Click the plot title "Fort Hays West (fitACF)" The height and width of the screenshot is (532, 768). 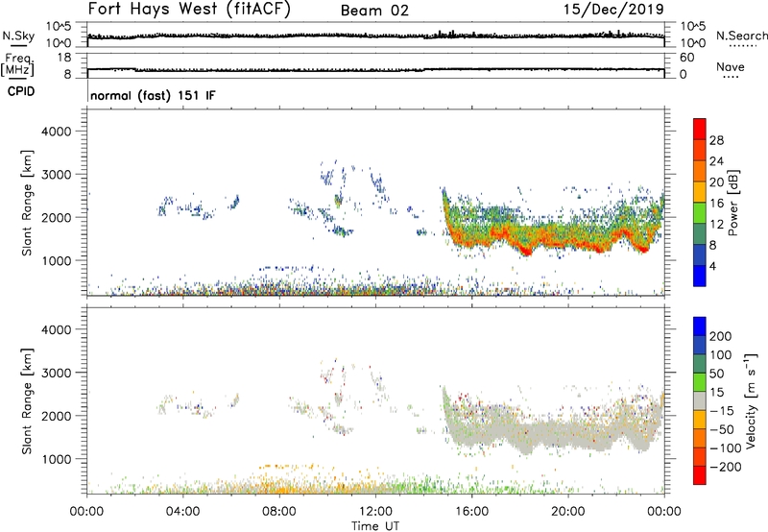(x=189, y=10)
